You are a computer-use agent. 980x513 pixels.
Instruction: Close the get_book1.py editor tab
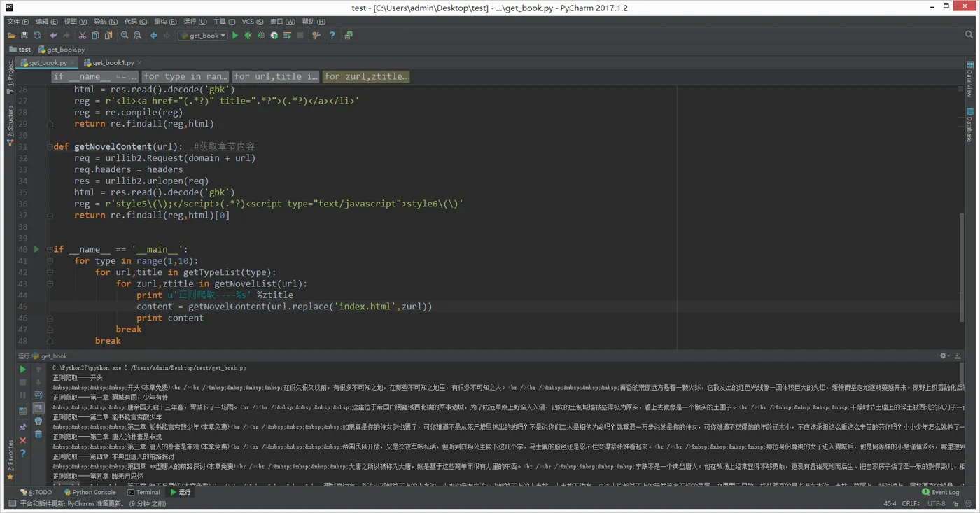click(139, 63)
